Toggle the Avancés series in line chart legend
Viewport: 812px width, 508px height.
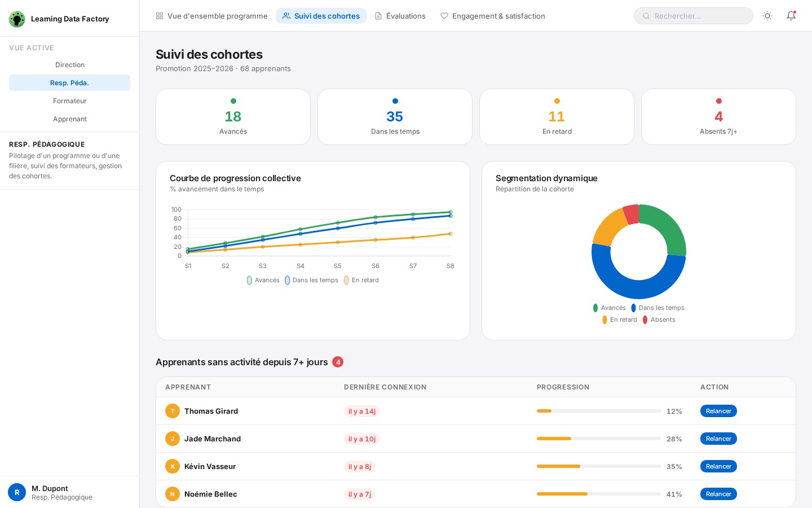(263, 280)
